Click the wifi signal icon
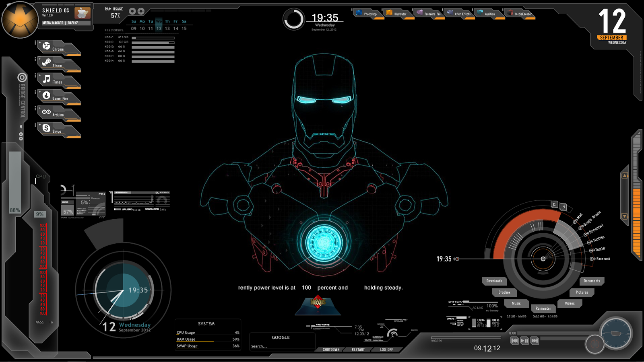 point(392,333)
